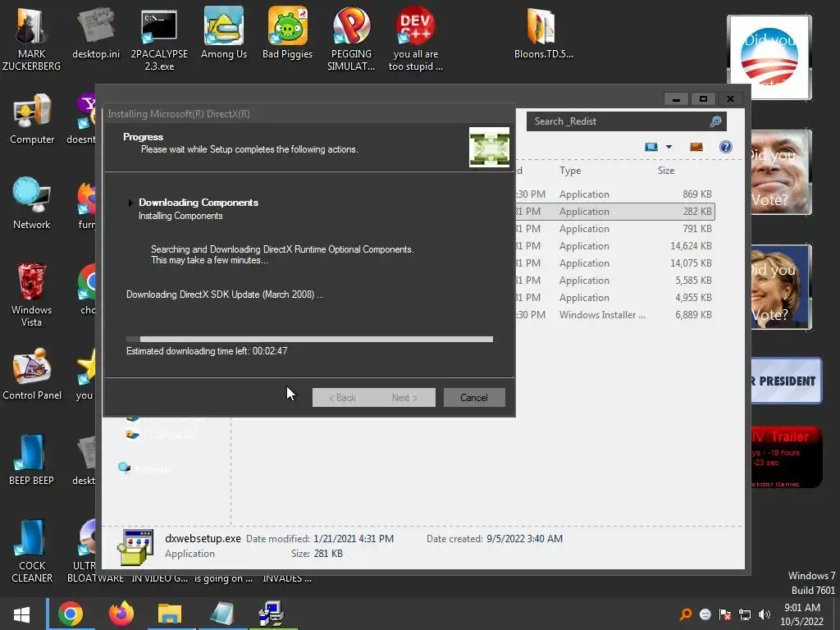This screenshot has height=630, width=840.
Task: Select the 14,075 KB Application row
Action: point(615,263)
